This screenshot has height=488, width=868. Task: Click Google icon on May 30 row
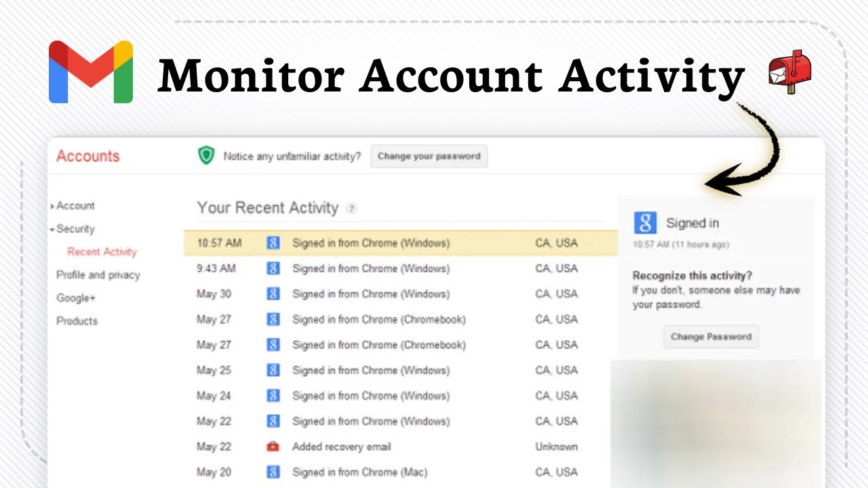click(273, 293)
